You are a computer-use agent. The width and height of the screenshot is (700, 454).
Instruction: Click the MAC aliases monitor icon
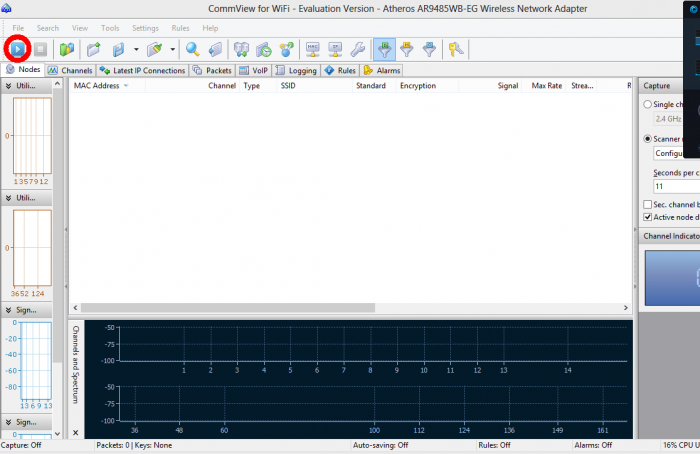(x=312, y=48)
